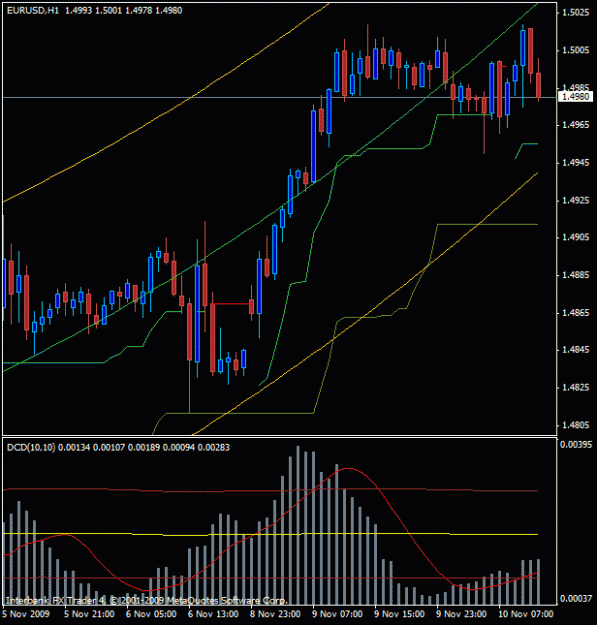
Task: Click the 10 Nov 07:00 time label
Action: pyautogui.click(x=526, y=614)
